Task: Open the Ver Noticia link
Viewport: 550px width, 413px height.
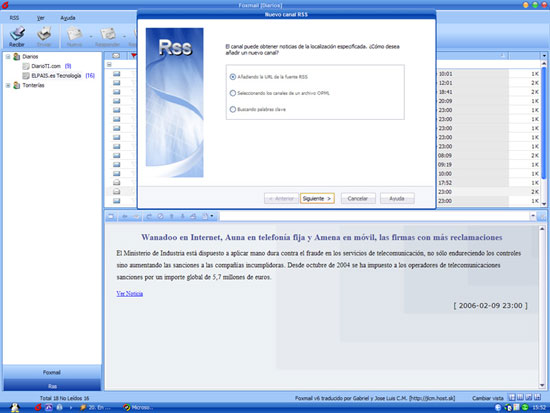Action: pyautogui.click(x=129, y=293)
